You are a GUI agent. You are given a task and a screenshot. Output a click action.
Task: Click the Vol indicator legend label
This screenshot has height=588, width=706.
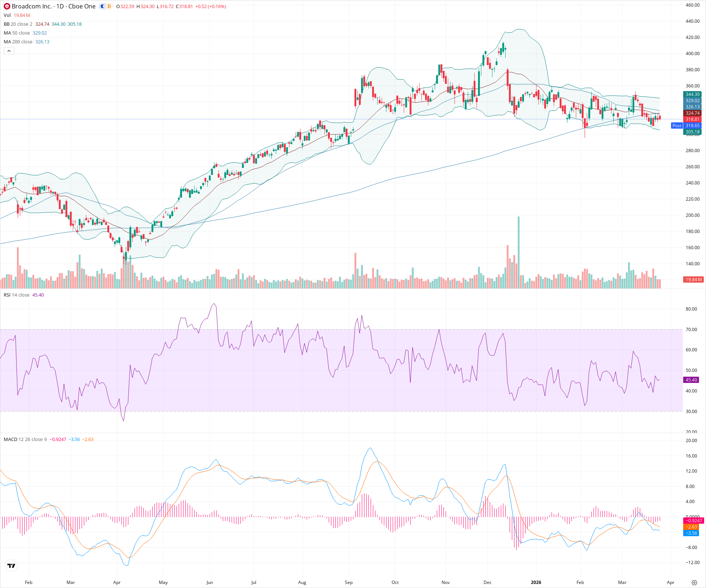[x=7, y=15]
